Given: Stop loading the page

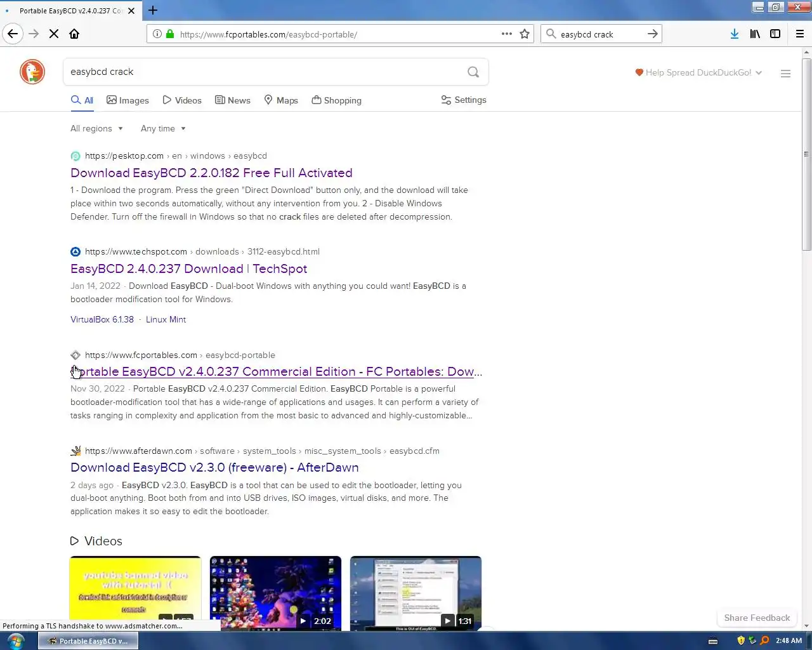Looking at the screenshot, I should click(54, 34).
